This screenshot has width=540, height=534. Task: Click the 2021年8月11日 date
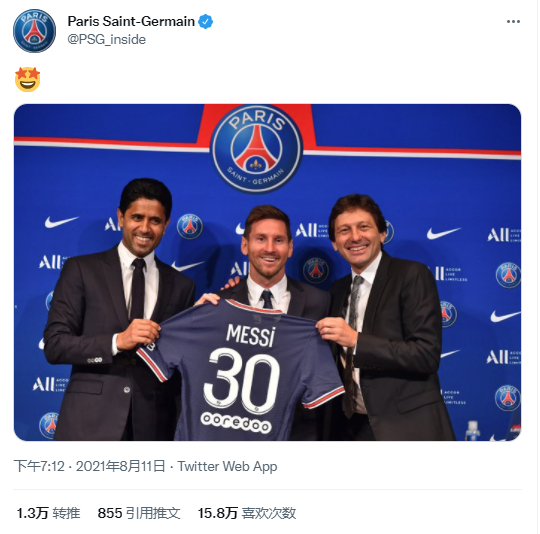coord(121,466)
